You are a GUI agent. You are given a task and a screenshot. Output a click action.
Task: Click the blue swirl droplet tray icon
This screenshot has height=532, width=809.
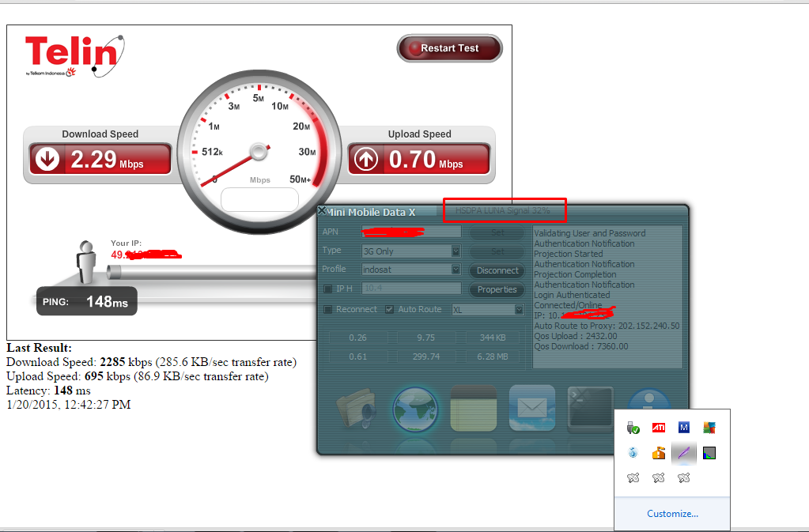point(633,453)
